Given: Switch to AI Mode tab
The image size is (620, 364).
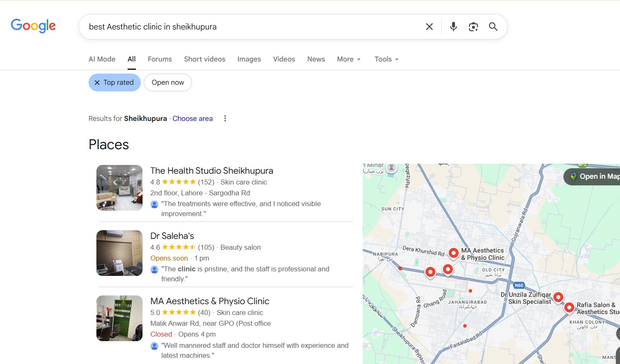Looking at the screenshot, I should click(x=102, y=59).
